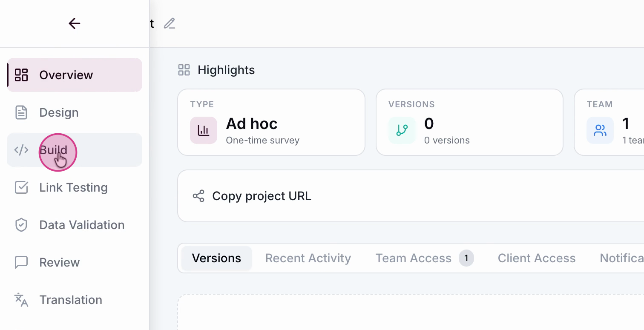
Task: Click the Overview grid icon in sidebar
Action: 21,75
